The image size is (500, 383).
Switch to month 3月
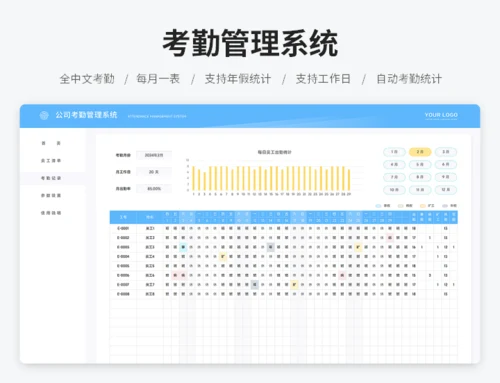446,152
